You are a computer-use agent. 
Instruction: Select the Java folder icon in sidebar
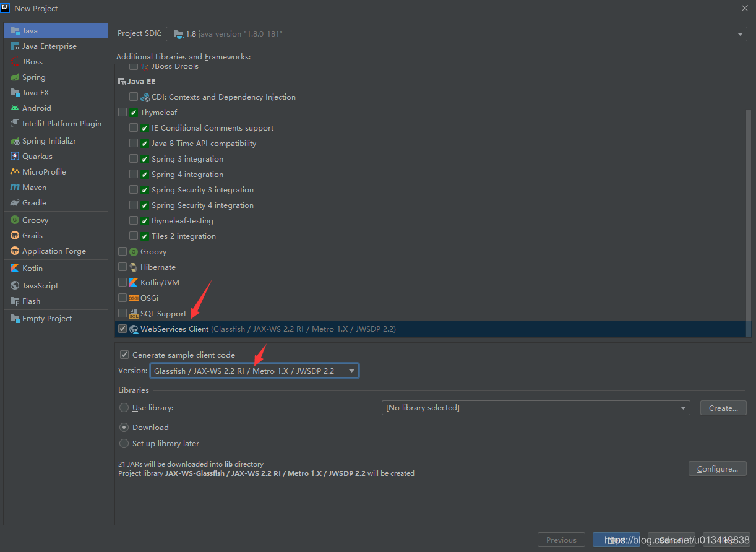point(15,30)
